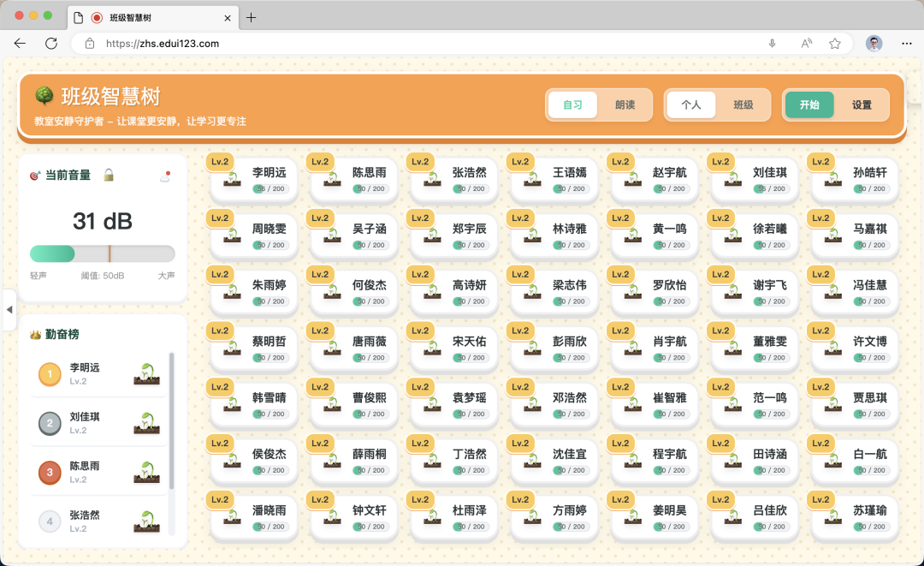Open 设置
Screen dimensions: 924x566
(862, 104)
